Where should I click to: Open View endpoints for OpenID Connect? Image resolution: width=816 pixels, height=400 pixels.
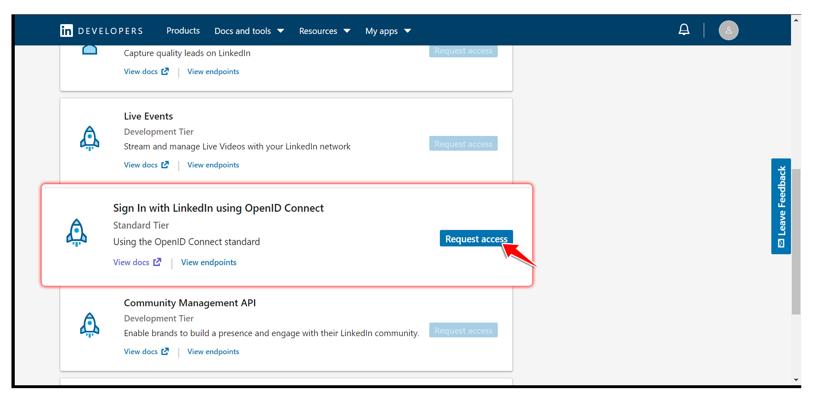209,263
